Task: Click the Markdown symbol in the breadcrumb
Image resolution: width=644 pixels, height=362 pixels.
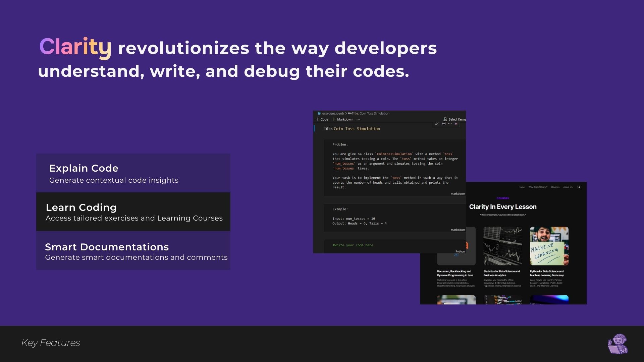Action: 350,113
